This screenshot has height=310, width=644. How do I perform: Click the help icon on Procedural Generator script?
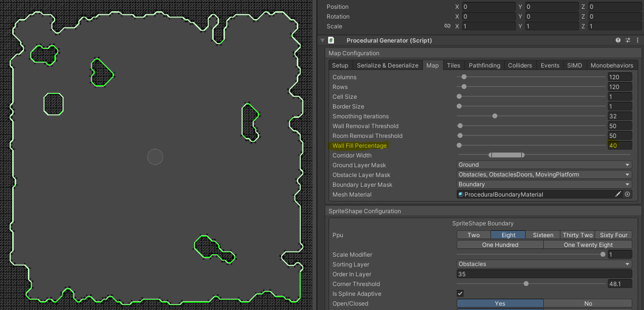[618, 40]
